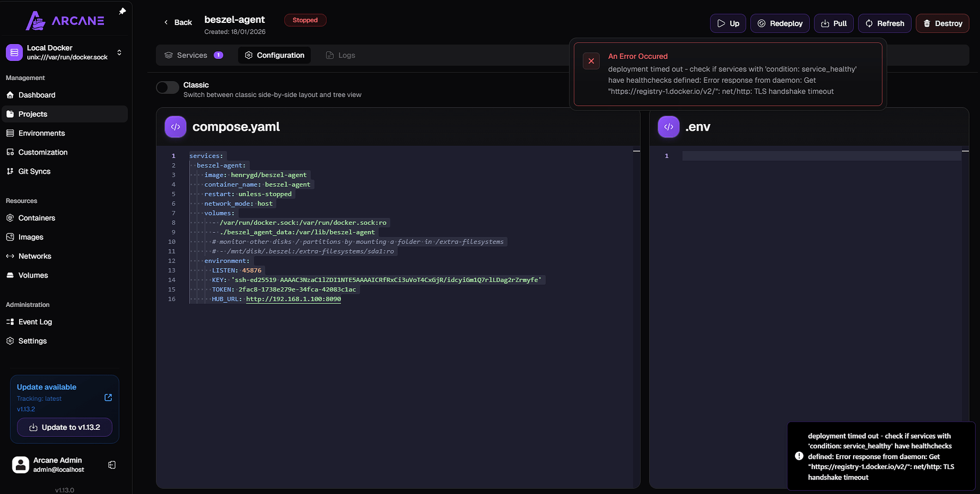Open the Logs tab
This screenshot has width=980, height=494.
[x=347, y=55]
